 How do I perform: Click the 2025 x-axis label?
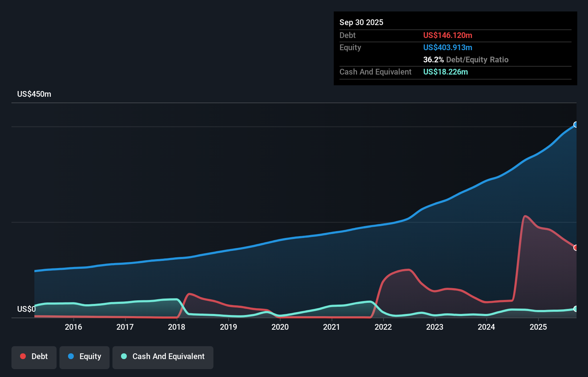538,327
